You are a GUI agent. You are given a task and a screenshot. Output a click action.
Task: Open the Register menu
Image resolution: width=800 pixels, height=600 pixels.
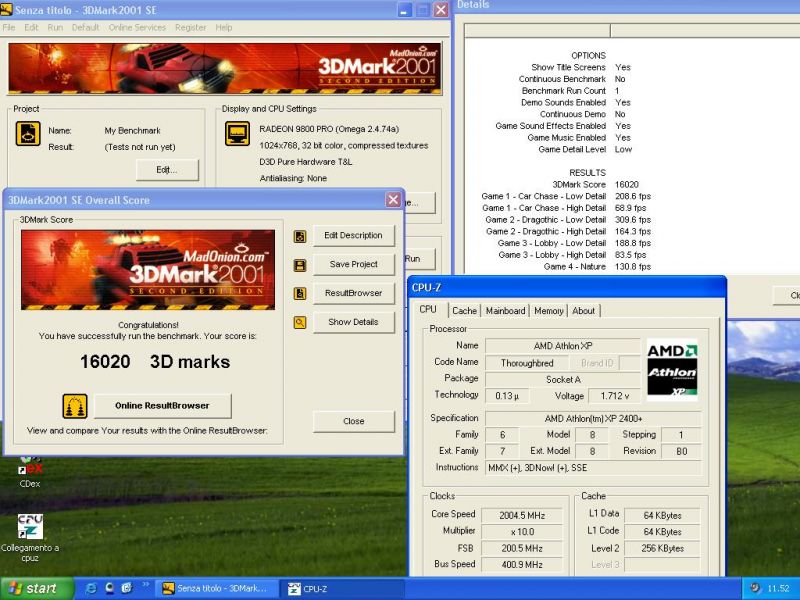(x=190, y=28)
